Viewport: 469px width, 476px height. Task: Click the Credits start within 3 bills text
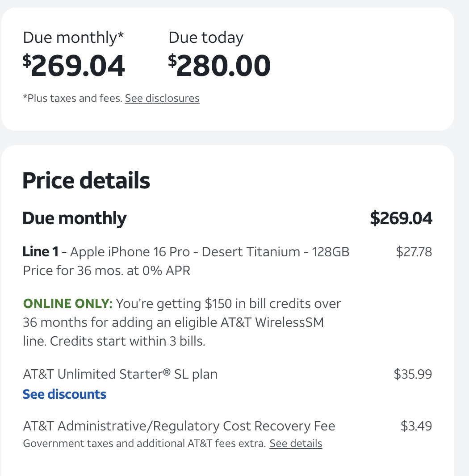pyautogui.click(x=128, y=341)
